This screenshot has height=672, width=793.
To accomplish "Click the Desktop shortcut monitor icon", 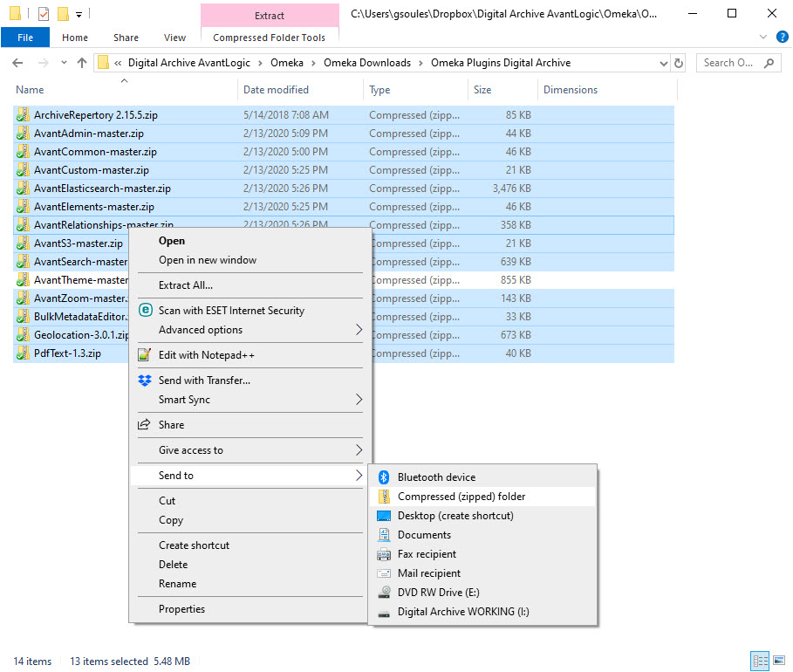I will 384,516.
